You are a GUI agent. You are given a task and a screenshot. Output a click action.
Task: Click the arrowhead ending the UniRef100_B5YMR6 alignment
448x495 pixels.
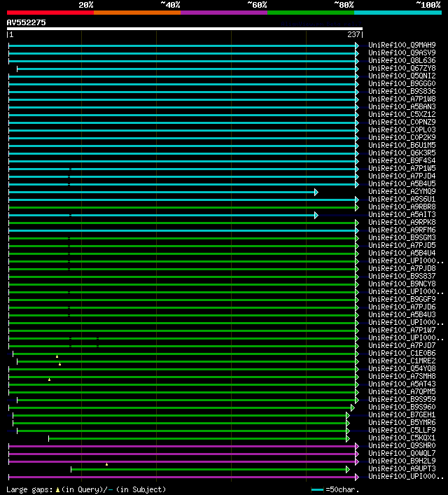[348, 424]
